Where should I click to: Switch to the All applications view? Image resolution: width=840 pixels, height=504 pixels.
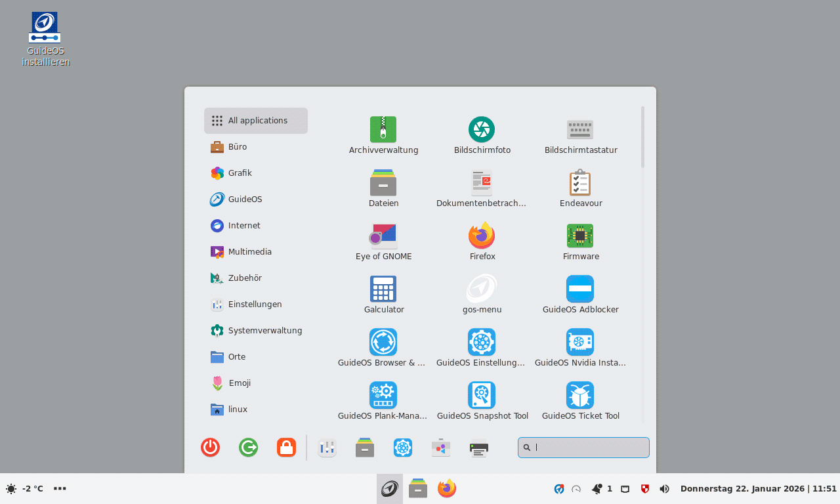click(x=257, y=120)
